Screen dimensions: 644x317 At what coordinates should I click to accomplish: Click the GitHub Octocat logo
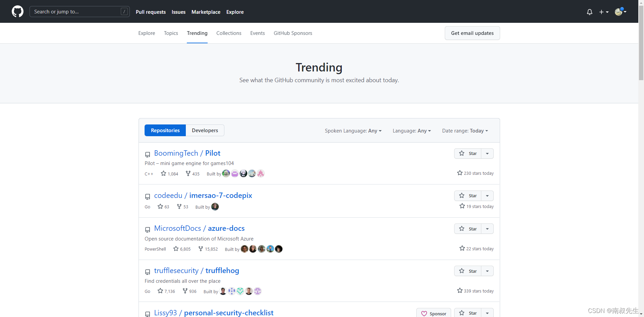tap(17, 11)
